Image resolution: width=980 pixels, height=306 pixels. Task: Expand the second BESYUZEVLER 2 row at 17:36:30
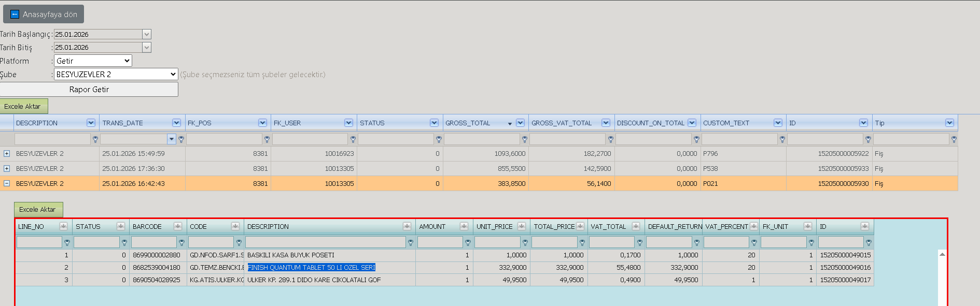[x=7, y=169]
